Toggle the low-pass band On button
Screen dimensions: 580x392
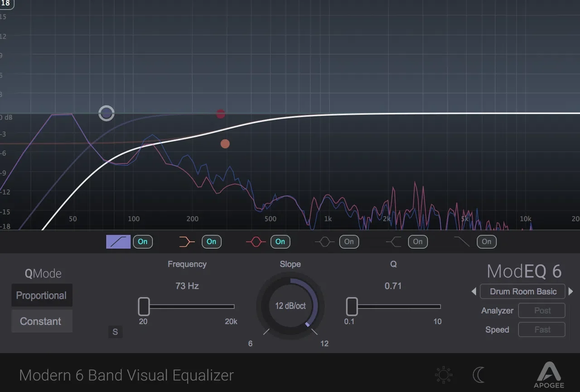pyautogui.click(x=487, y=242)
